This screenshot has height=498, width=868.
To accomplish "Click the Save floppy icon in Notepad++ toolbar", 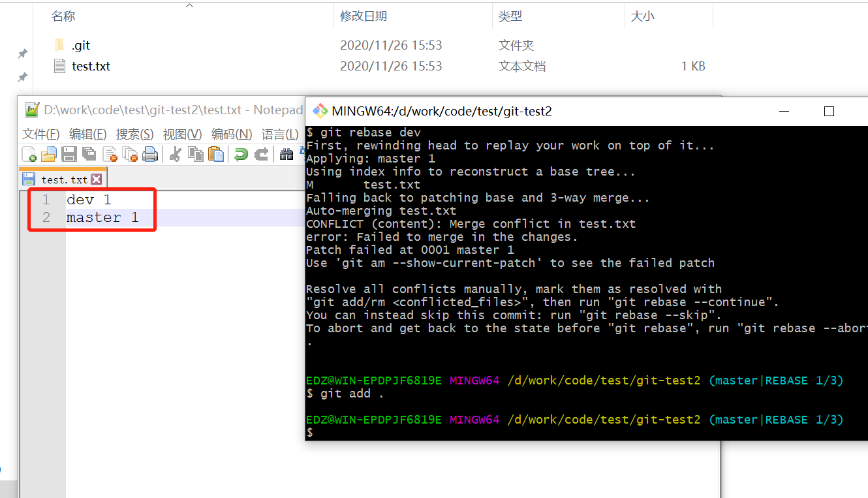I will 69,154.
